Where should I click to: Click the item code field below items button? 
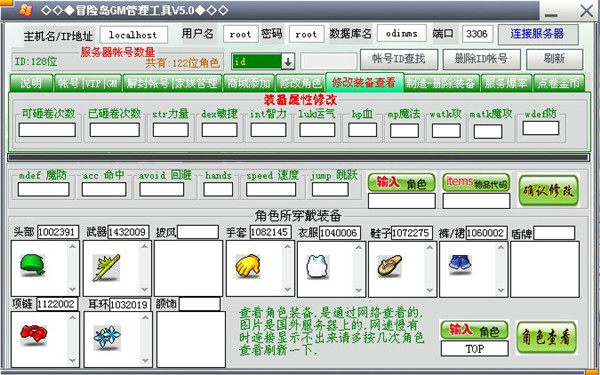point(476,201)
